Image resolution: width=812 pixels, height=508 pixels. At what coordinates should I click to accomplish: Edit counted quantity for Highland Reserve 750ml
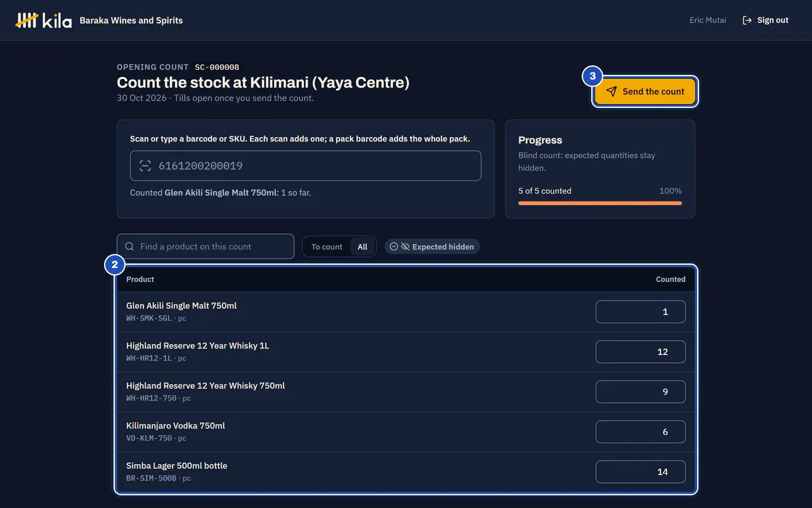tap(641, 392)
